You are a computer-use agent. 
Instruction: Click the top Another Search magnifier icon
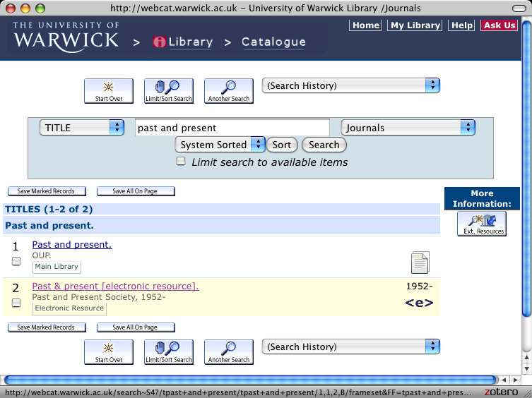(228, 90)
